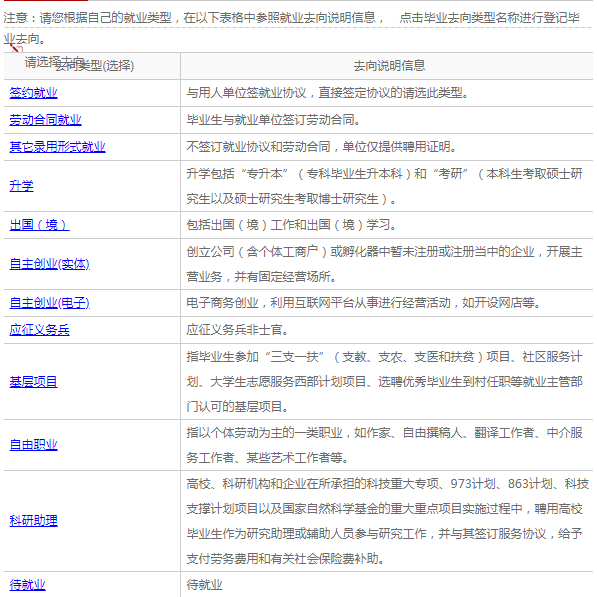
Task: Choose 自主创业(电子) option
Action: click(x=49, y=303)
